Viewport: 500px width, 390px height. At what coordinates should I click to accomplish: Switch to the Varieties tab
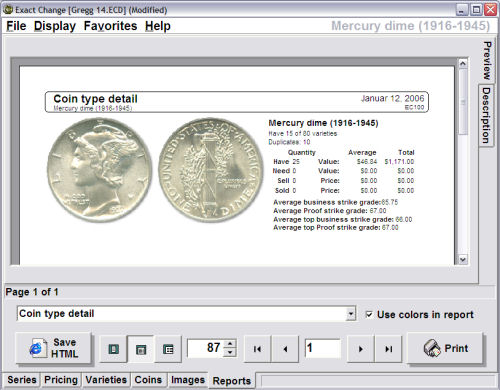(x=106, y=380)
